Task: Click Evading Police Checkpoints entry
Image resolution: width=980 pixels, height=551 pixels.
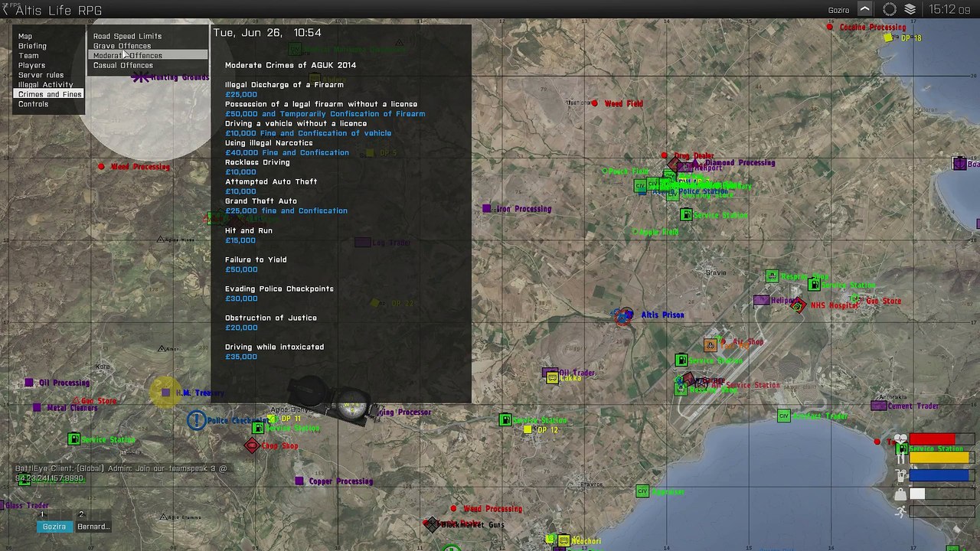Action: click(279, 289)
